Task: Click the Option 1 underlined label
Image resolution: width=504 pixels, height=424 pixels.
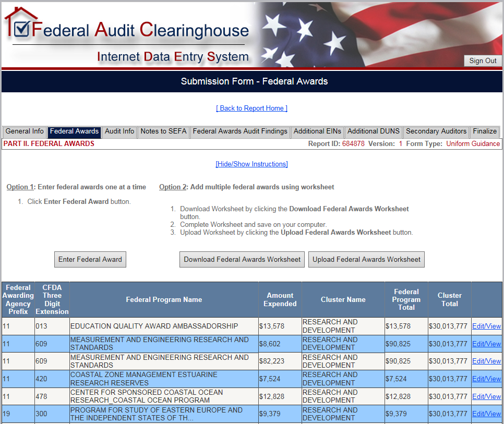Action: 20,187
